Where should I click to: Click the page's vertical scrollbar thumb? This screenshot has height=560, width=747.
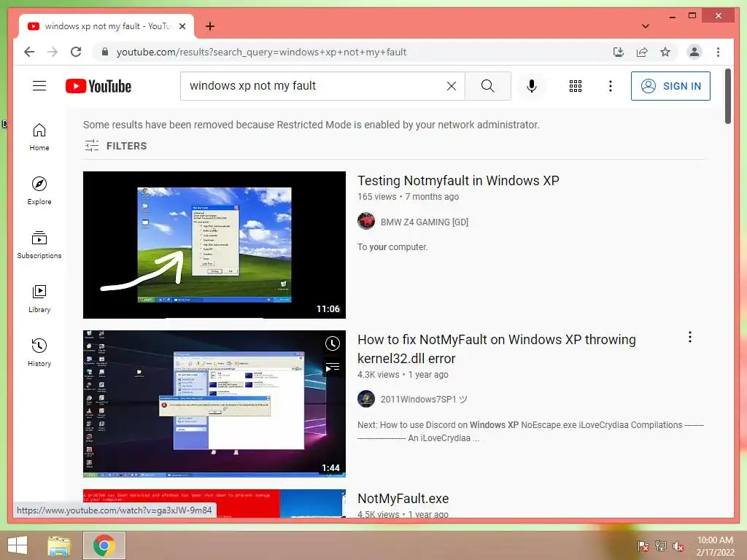[727, 96]
